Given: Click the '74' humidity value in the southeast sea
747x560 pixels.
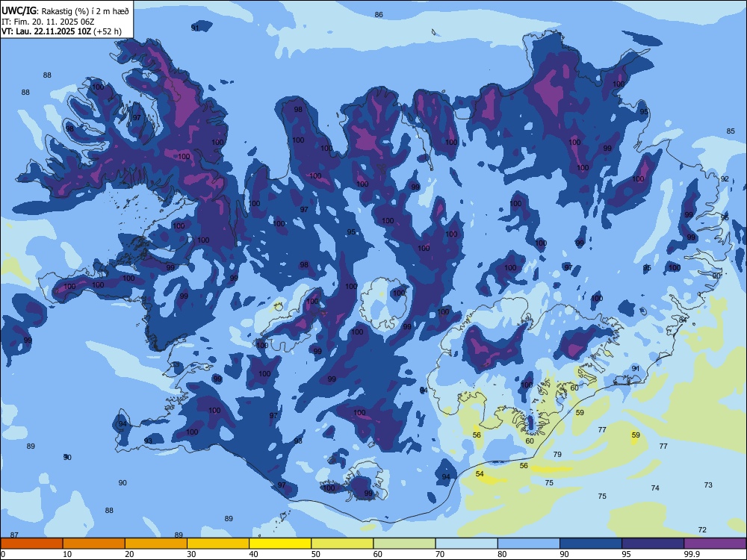Looking at the screenshot, I should [656, 488].
